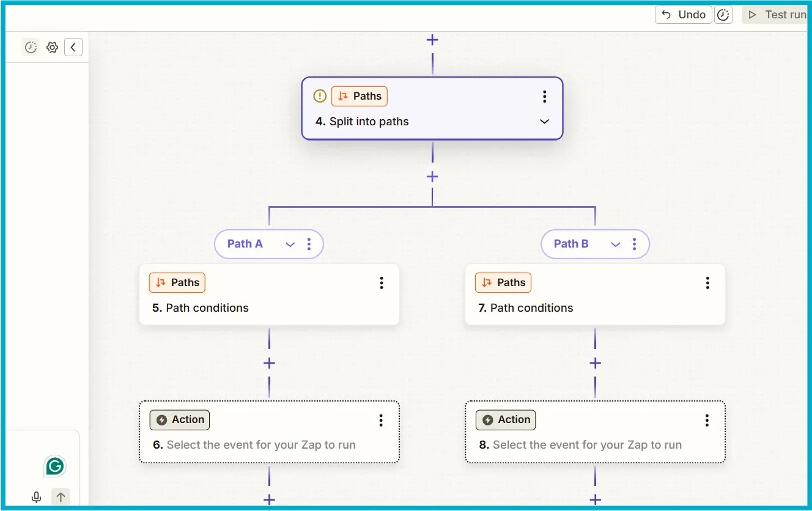
Task: Click the history icon beside Undo
Action: (723, 14)
